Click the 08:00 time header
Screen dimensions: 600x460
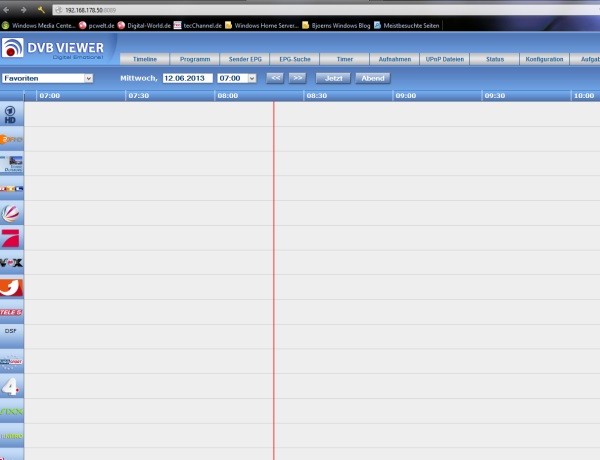[x=228, y=96]
